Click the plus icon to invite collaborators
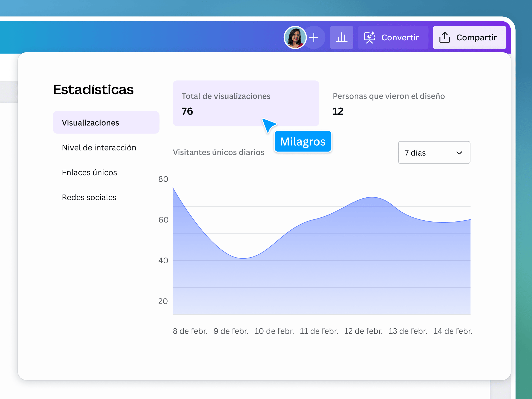This screenshot has width=532, height=399. point(314,37)
